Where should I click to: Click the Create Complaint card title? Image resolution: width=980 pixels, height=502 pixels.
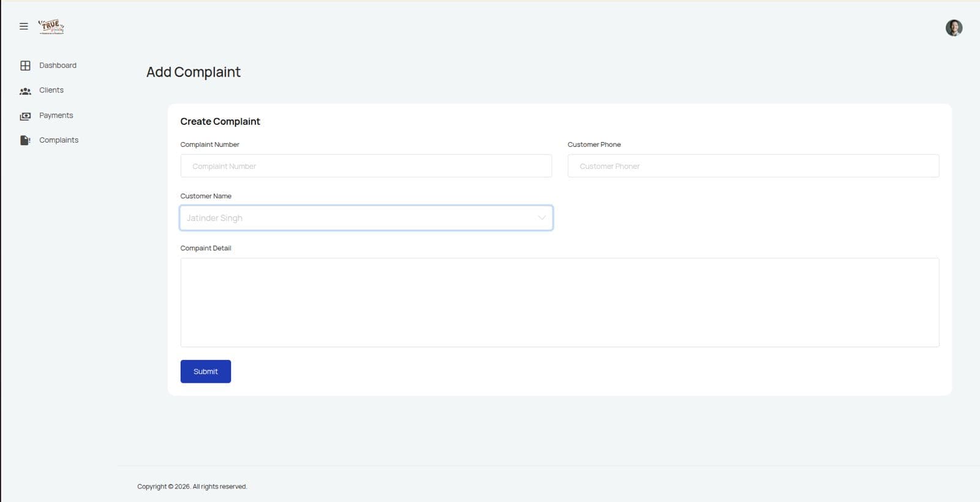(220, 121)
